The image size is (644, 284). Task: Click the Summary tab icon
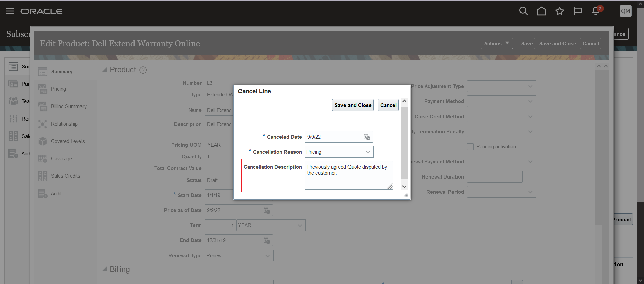(x=43, y=72)
